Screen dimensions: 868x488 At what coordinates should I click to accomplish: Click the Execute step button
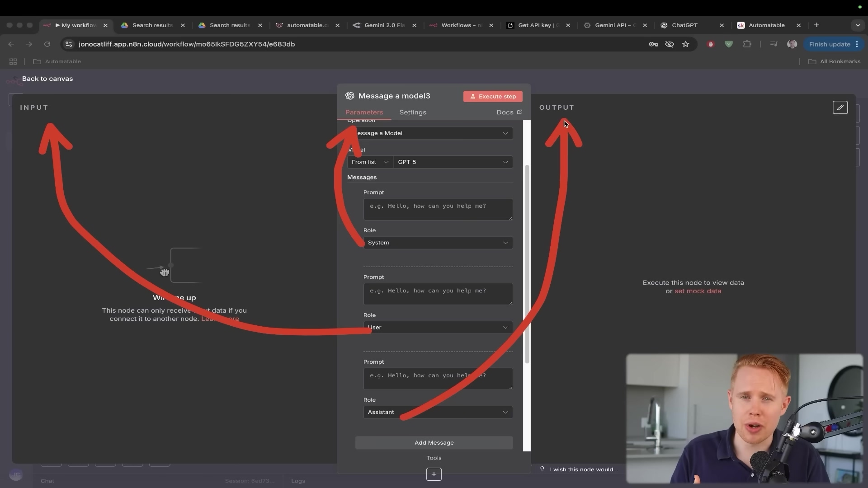[493, 96]
